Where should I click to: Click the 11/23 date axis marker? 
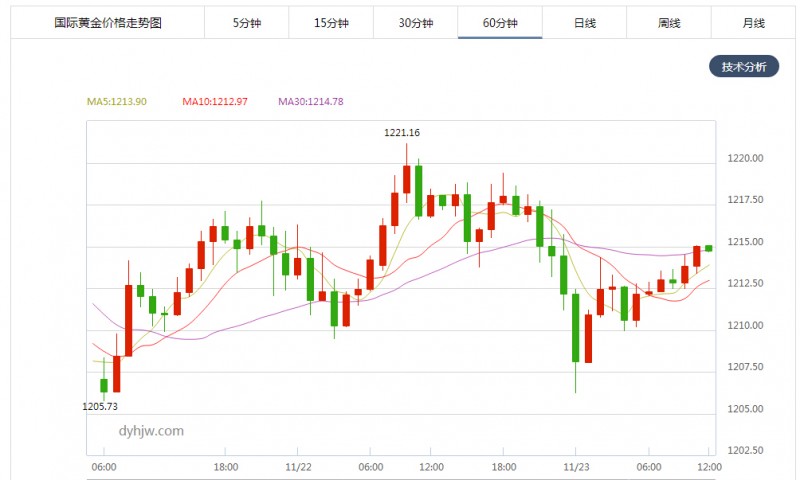(x=576, y=467)
